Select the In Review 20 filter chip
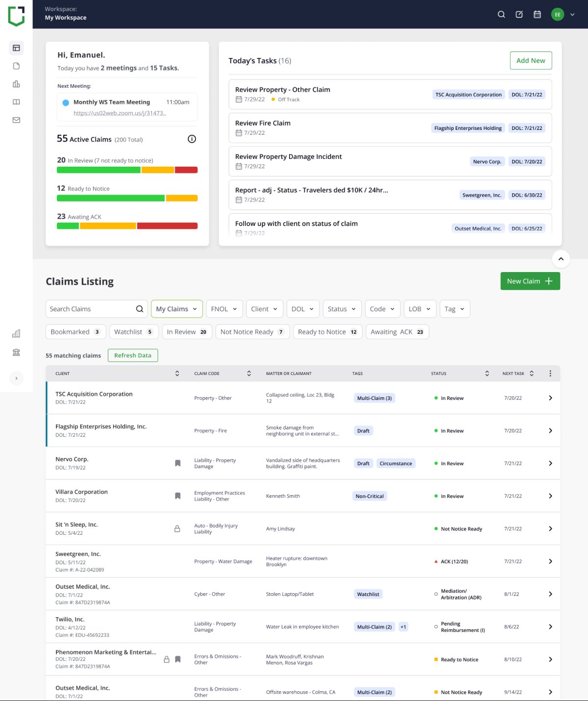This screenshot has width=588, height=701. click(187, 332)
